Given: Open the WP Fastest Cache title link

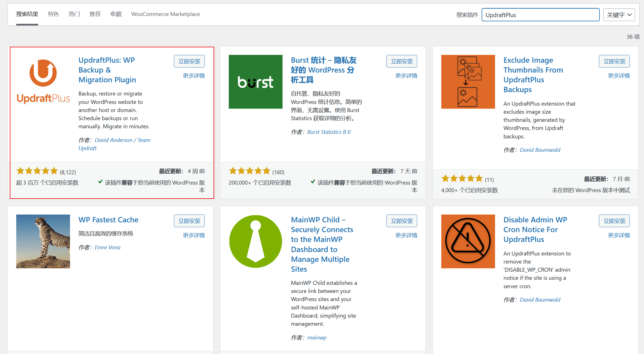Looking at the screenshot, I should (108, 220).
